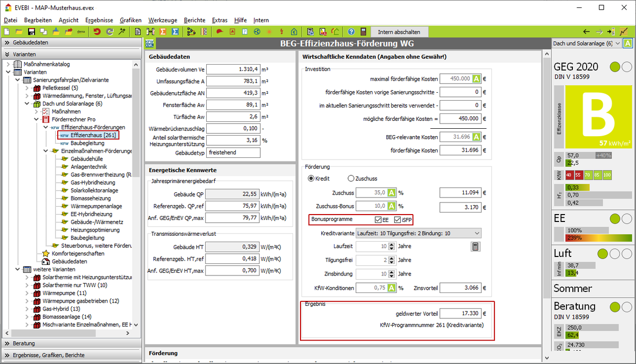The height and width of the screenshot is (364, 636).
Task: Click the magic wand toolbar icon
Action: tap(122, 32)
